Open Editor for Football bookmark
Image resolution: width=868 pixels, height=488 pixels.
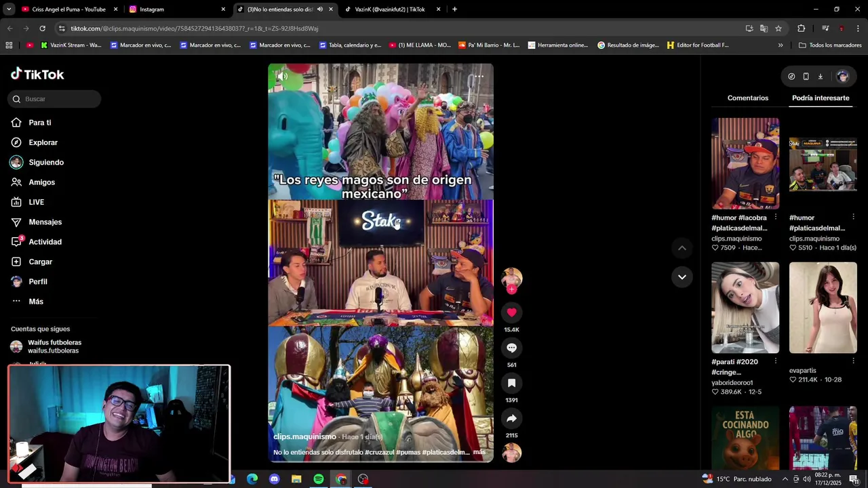tap(698, 45)
